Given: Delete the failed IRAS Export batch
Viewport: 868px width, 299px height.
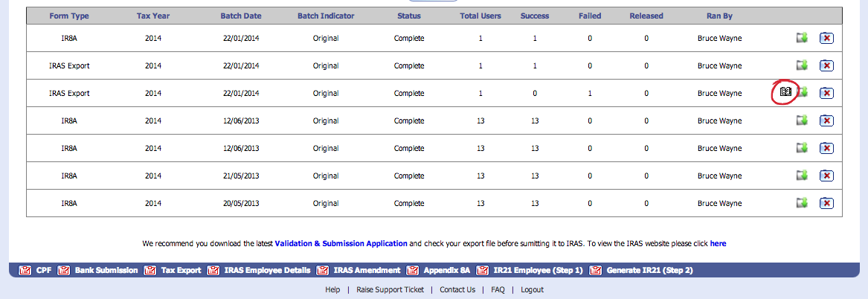Looking at the screenshot, I should click(826, 93).
